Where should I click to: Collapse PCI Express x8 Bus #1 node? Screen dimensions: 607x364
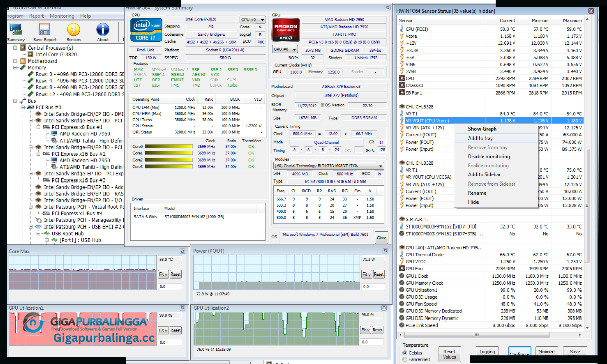click(x=39, y=127)
